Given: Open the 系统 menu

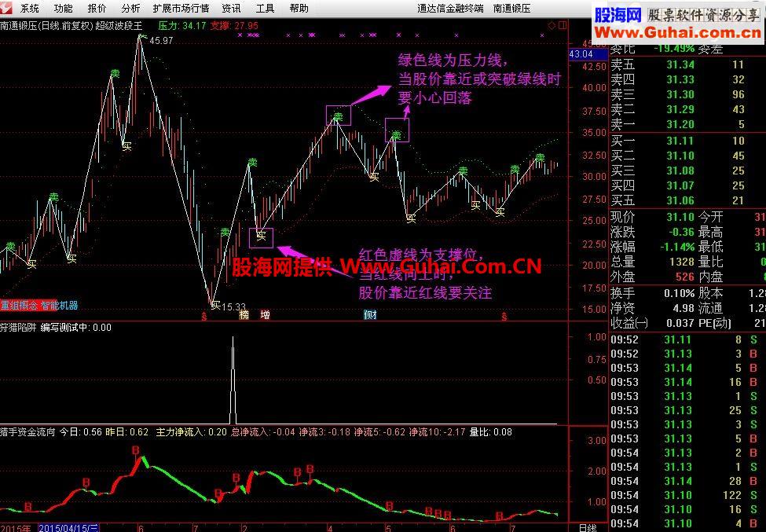Looking at the screenshot, I should tap(30, 9).
